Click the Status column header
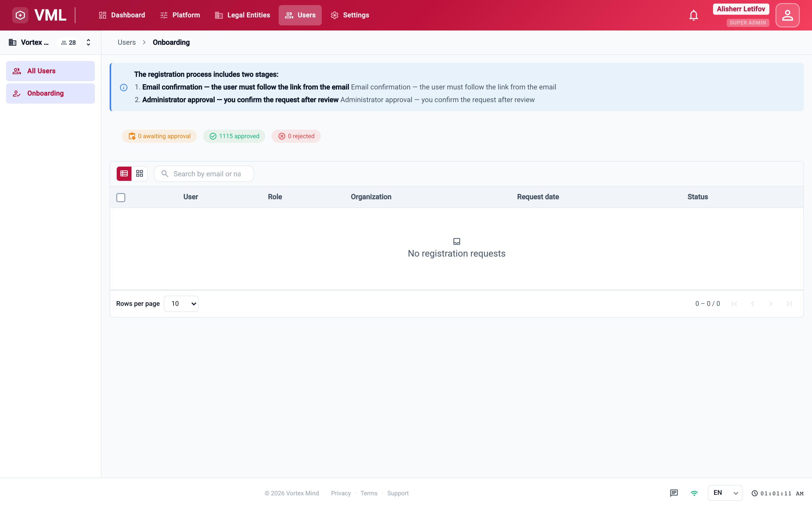This screenshot has height=508, width=812. [698, 197]
